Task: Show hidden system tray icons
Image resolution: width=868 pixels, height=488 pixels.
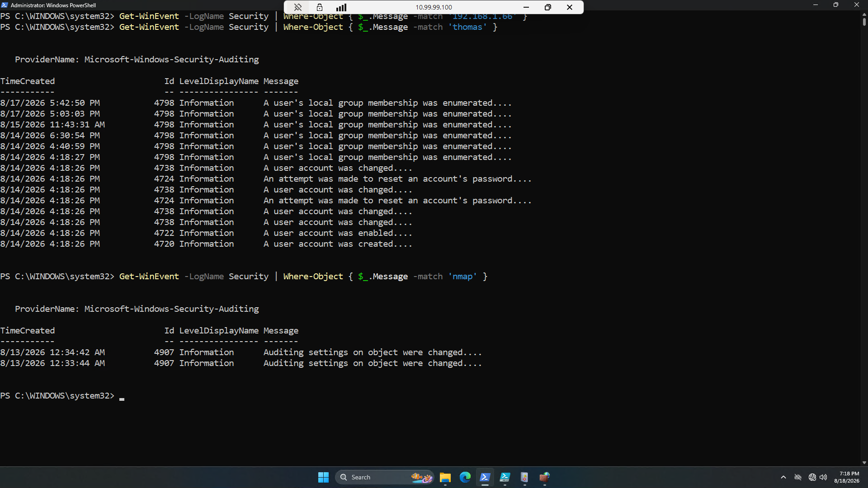Action: [783, 477]
